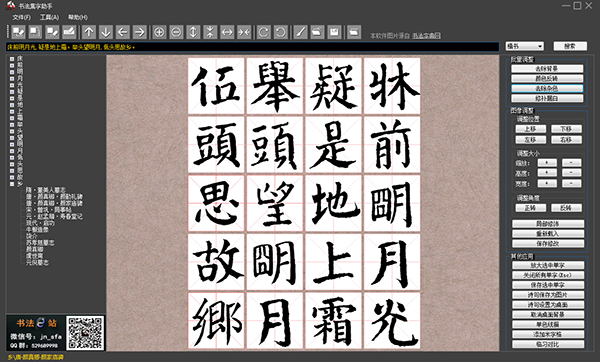Click the horizontal compress arrows icon

point(244,32)
